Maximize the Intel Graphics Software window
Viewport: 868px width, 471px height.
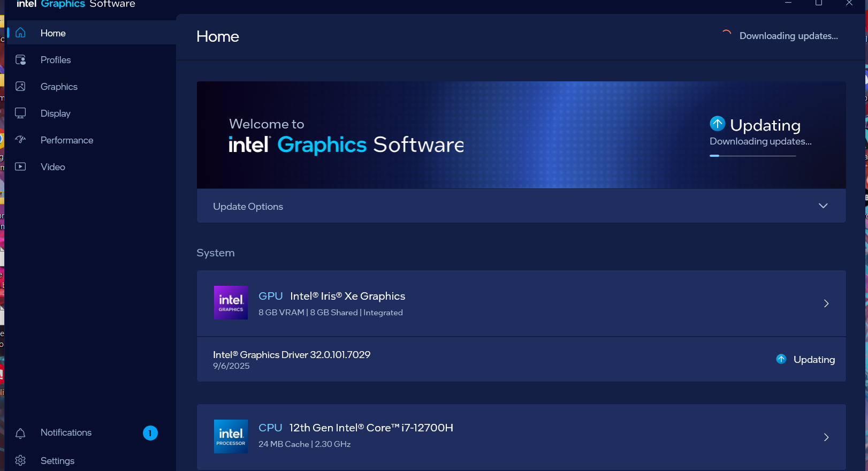pos(819,3)
